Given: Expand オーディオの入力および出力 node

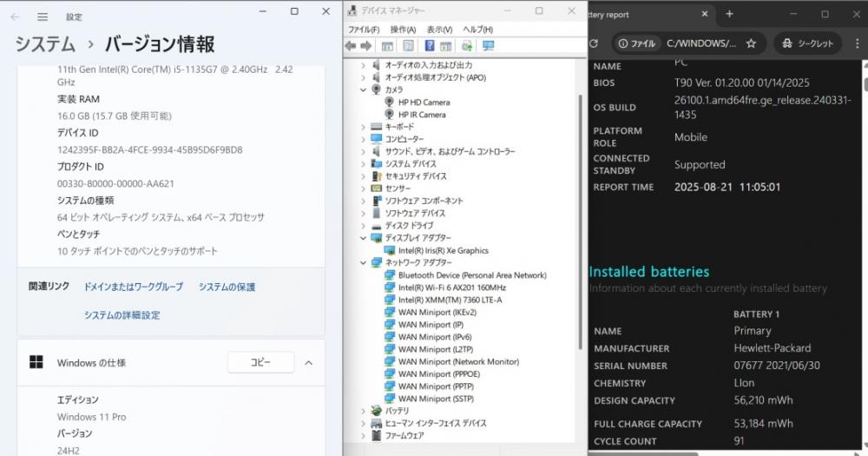Looking at the screenshot, I should point(363,65).
